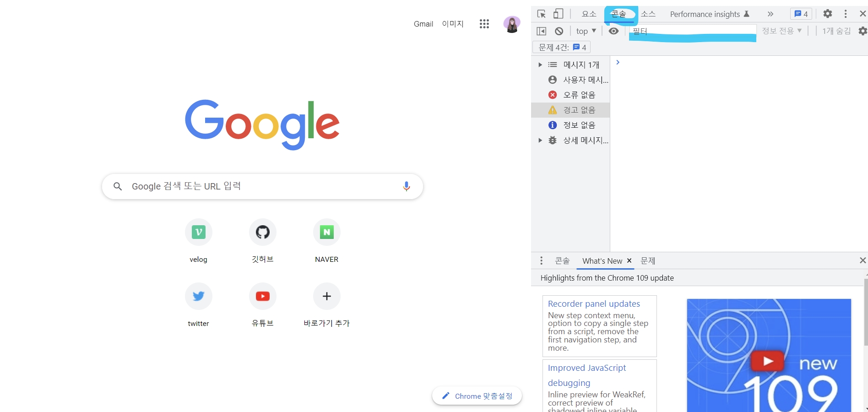Click the Chrome 맞춤설정 button

[477, 396]
